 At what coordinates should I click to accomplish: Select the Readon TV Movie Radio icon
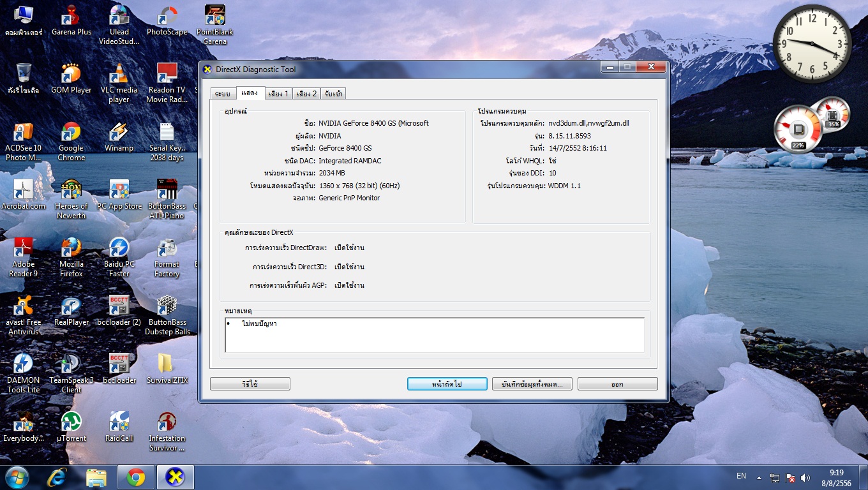click(167, 83)
